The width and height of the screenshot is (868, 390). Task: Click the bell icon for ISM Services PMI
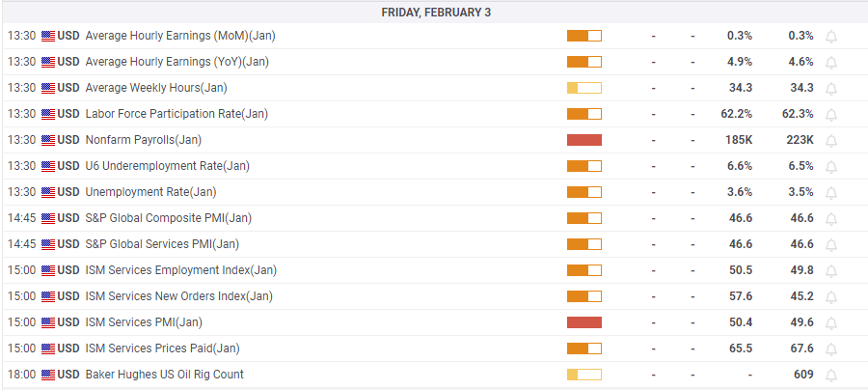831,323
